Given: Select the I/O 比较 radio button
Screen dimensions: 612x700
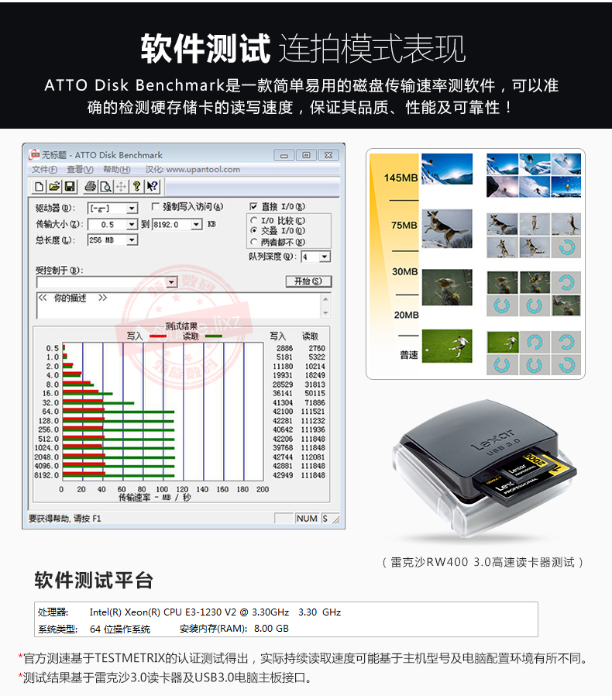Looking at the screenshot, I should tap(254, 220).
